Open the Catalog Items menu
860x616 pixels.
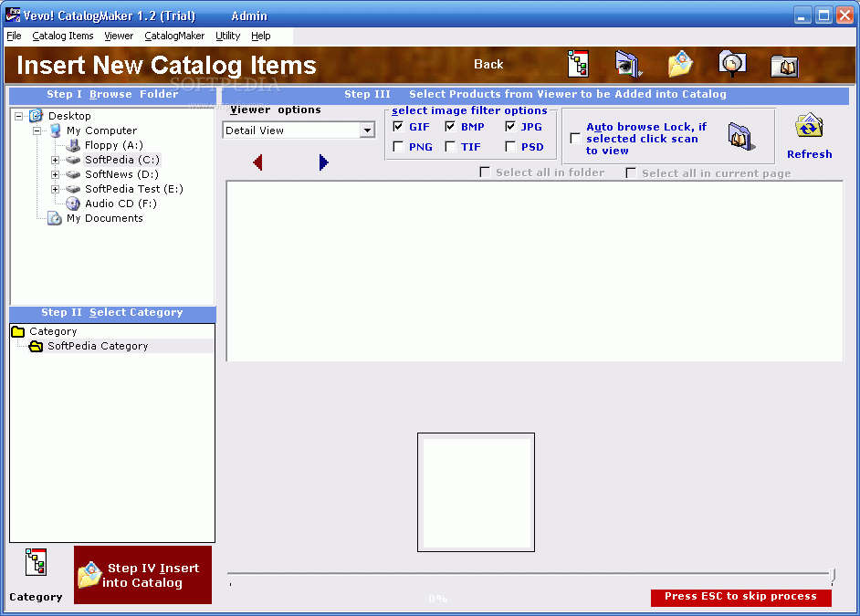tap(63, 36)
